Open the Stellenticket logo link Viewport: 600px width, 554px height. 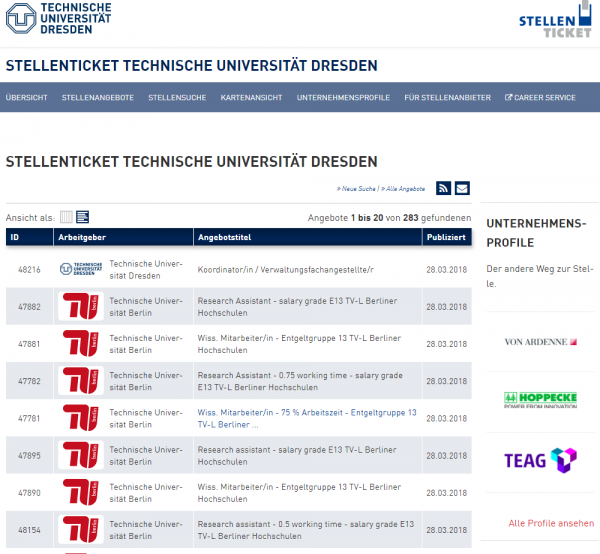[555, 20]
